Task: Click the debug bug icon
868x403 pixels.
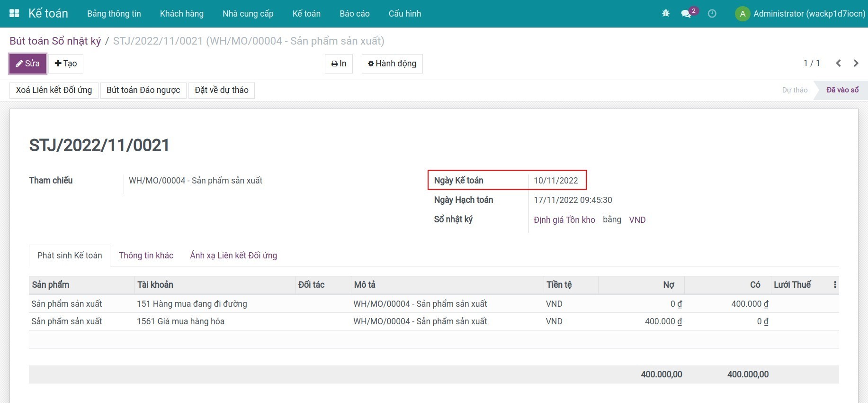Action: [x=666, y=13]
